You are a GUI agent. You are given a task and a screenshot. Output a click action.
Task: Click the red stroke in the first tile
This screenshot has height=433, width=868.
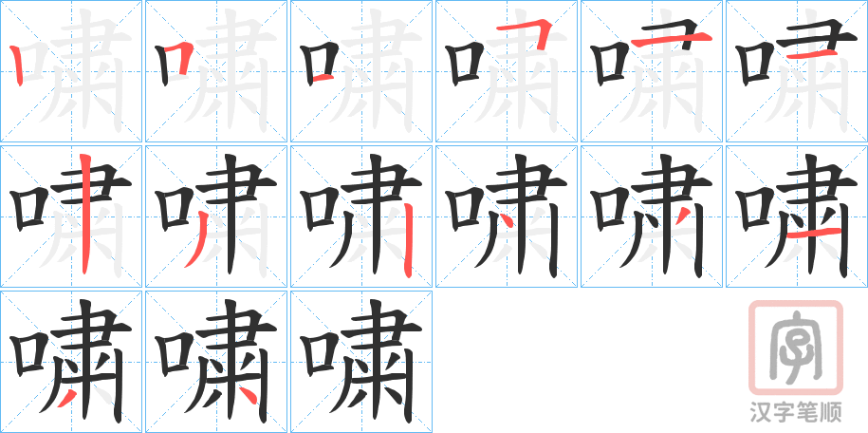(x=17, y=66)
